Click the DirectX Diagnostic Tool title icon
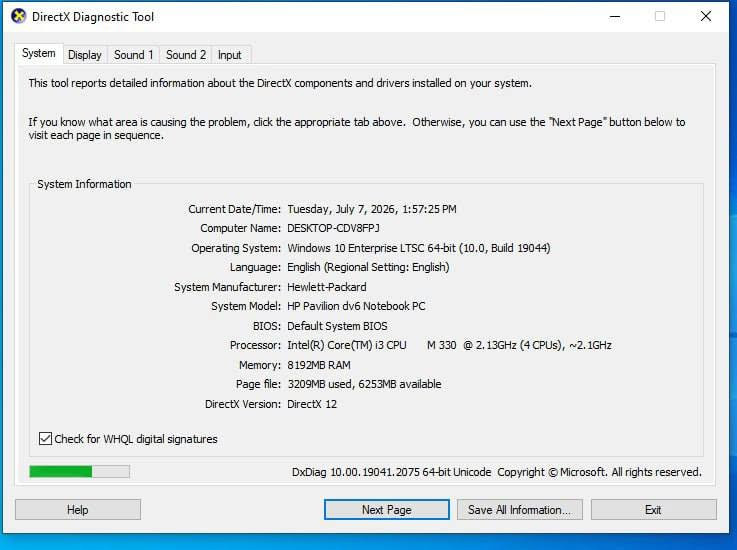Viewport: 737px width, 550px height. [x=18, y=16]
